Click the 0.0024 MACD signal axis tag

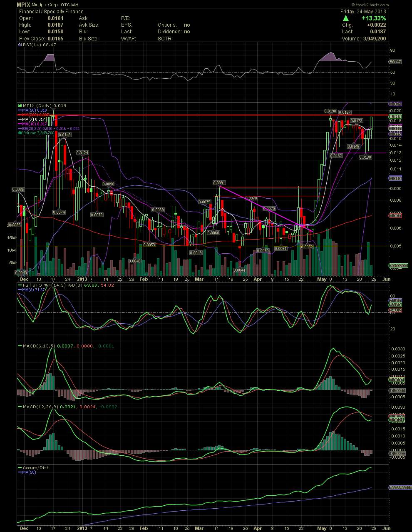coord(395,417)
